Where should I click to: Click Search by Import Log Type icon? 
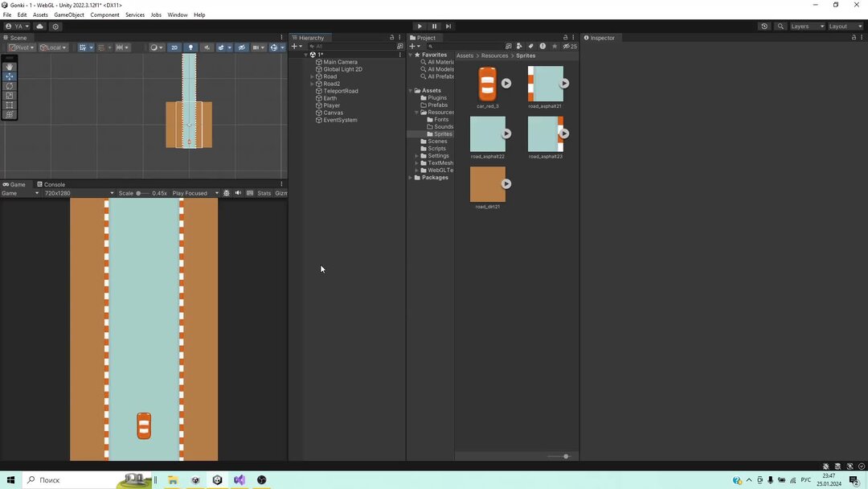[542, 47]
